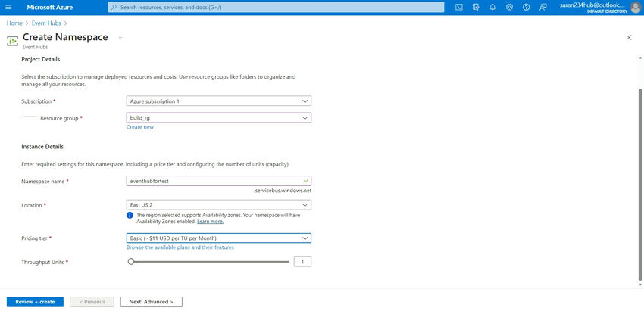The height and width of the screenshot is (314, 644).
Task: Click the account email saran234hub@outlook
Action: tap(593, 5)
